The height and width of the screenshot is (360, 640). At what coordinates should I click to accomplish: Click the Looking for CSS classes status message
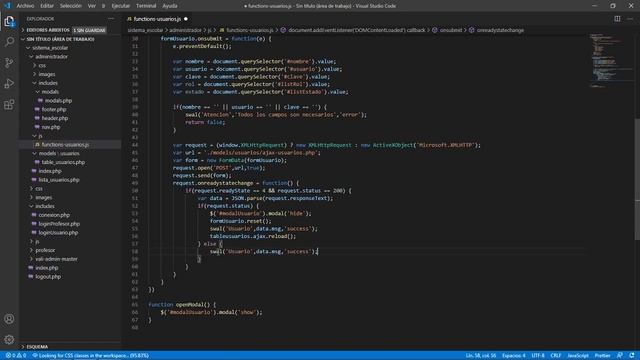pyautogui.click(x=91, y=356)
